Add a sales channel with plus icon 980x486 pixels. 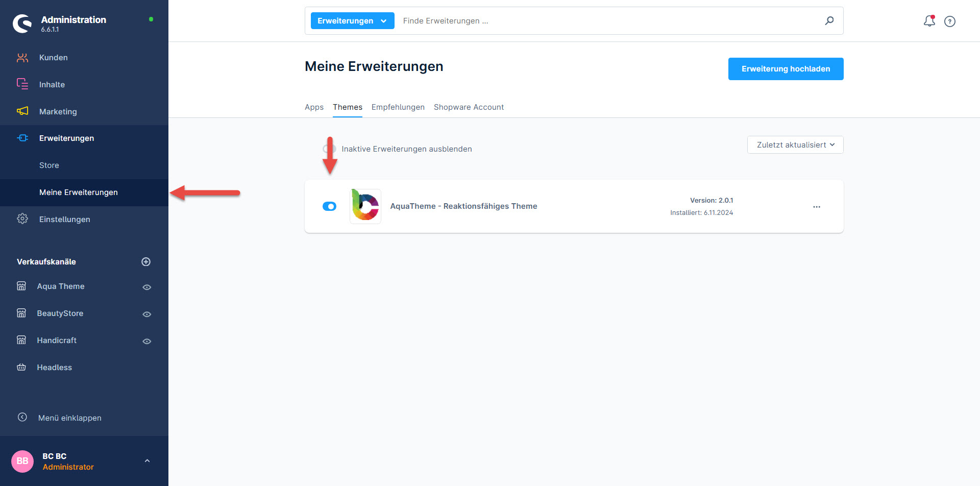pos(146,262)
